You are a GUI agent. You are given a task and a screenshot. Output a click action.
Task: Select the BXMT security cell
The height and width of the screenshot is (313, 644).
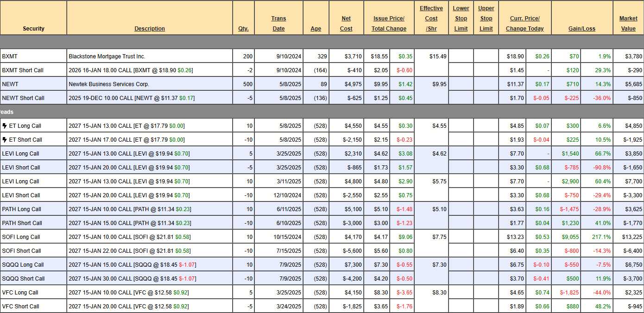33,56
